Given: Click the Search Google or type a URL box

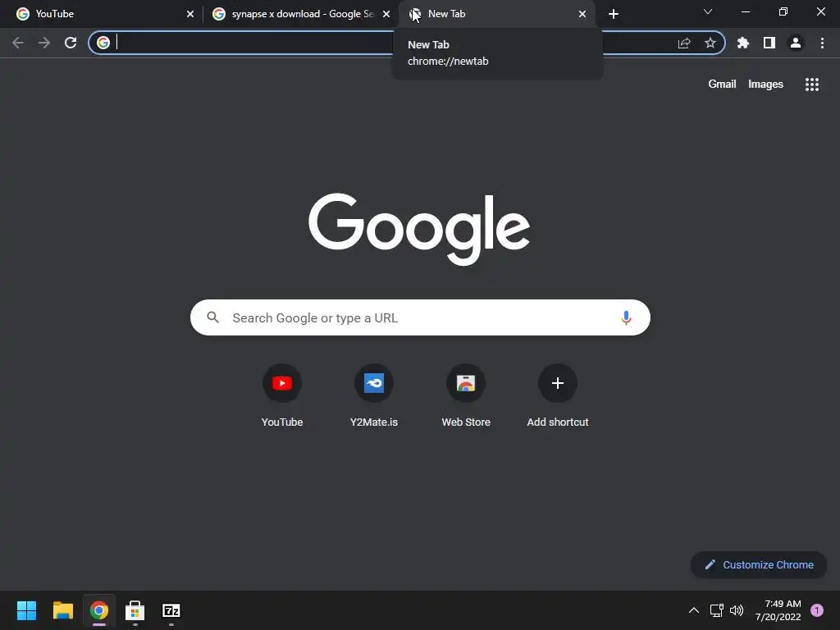Looking at the screenshot, I should pos(420,317).
